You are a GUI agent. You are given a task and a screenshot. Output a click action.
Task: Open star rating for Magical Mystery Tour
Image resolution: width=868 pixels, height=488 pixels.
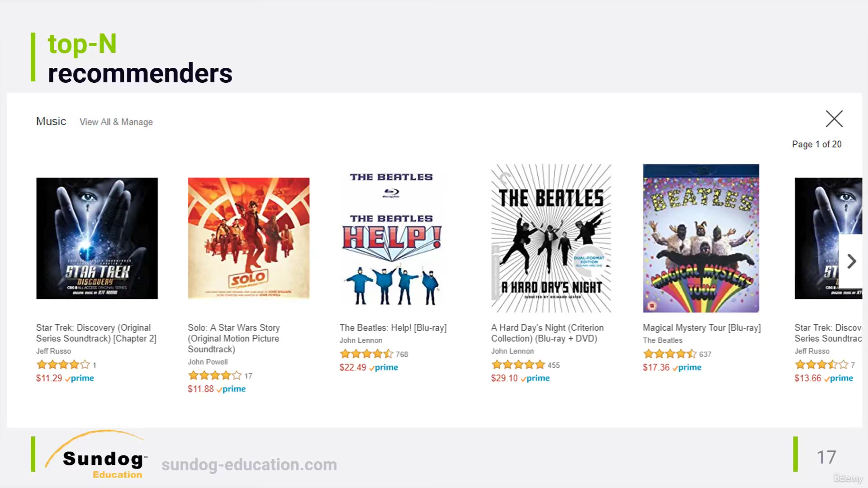[669, 354]
